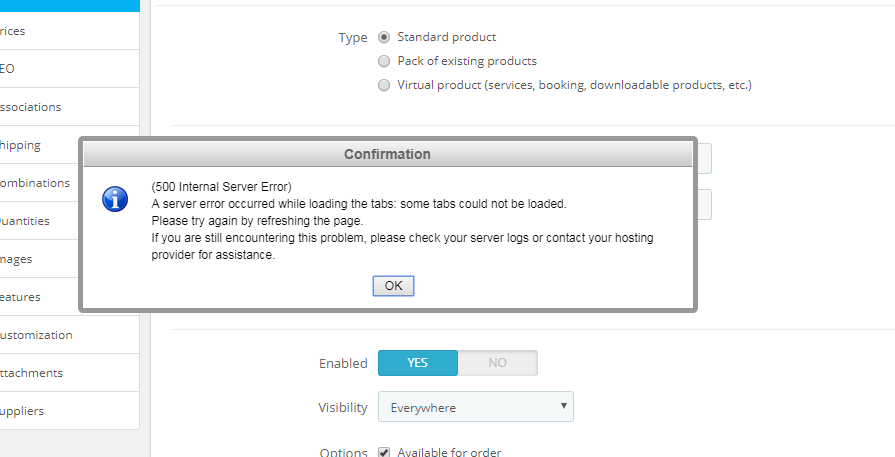Go to the Features tab
This screenshot has height=457, width=895.
[39, 297]
